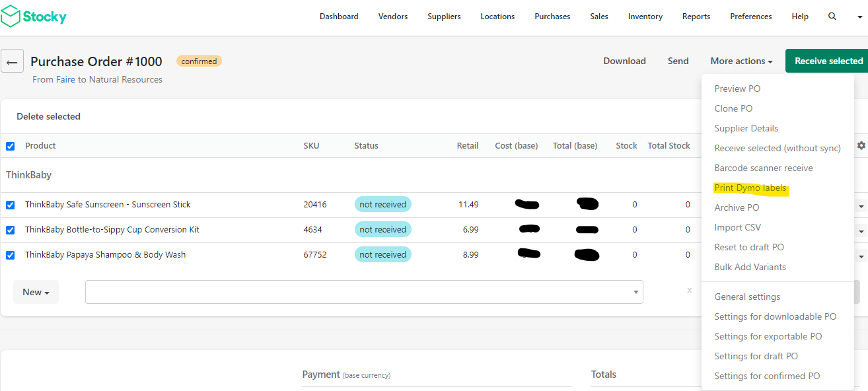
Task: Follow the Faire supplier link
Action: click(65, 79)
